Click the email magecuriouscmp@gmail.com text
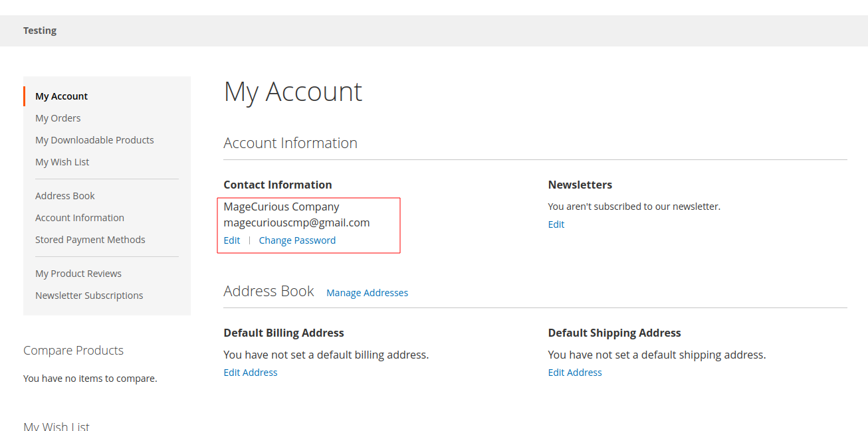The height and width of the screenshot is (431, 868). [296, 222]
